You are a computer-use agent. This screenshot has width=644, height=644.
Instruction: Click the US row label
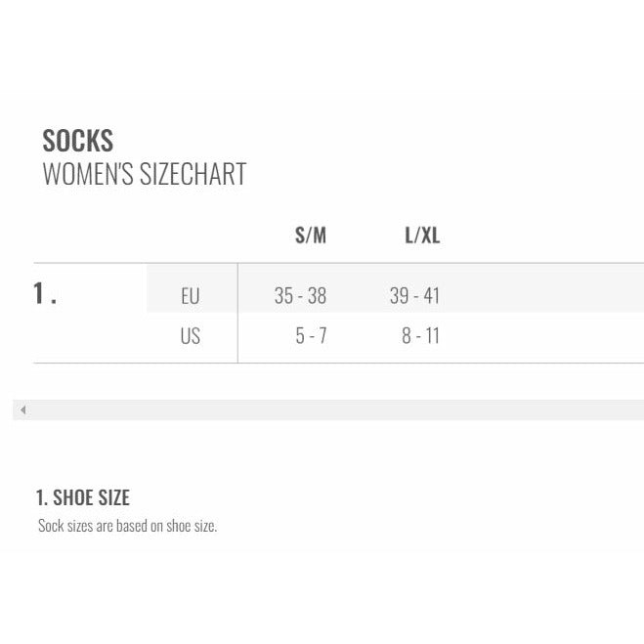coord(190,336)
